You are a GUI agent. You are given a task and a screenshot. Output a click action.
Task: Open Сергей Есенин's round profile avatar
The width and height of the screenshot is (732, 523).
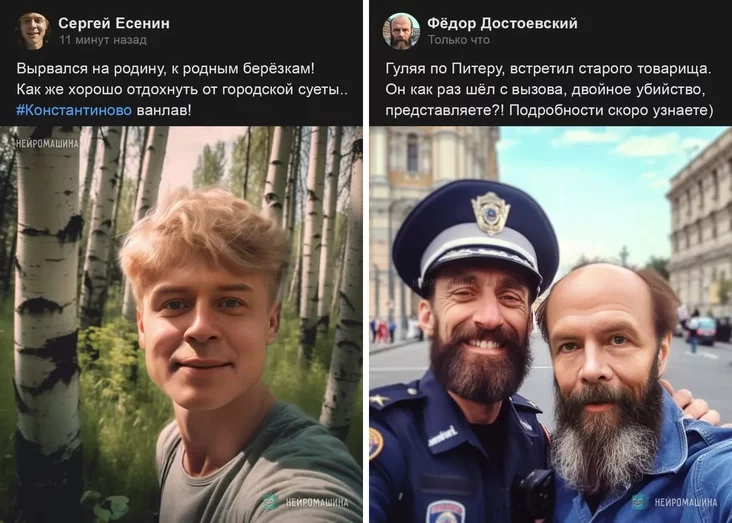coord(33,31)
